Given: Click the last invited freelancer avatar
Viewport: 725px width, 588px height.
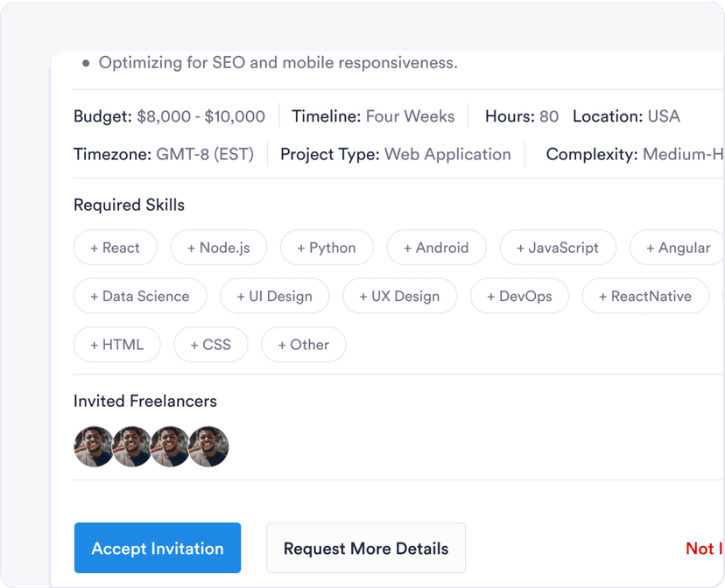Looking at the screenshot, I should (x=209, y=446).
